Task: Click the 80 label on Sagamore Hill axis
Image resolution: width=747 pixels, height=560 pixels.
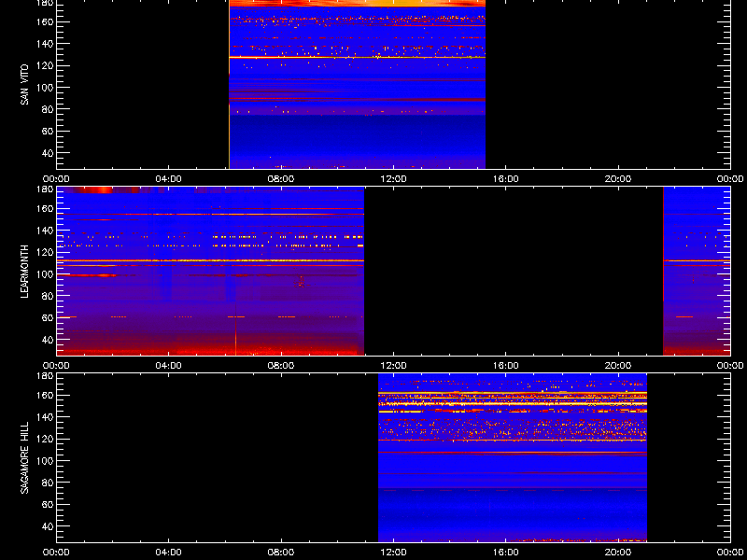Action: point(48,483)
